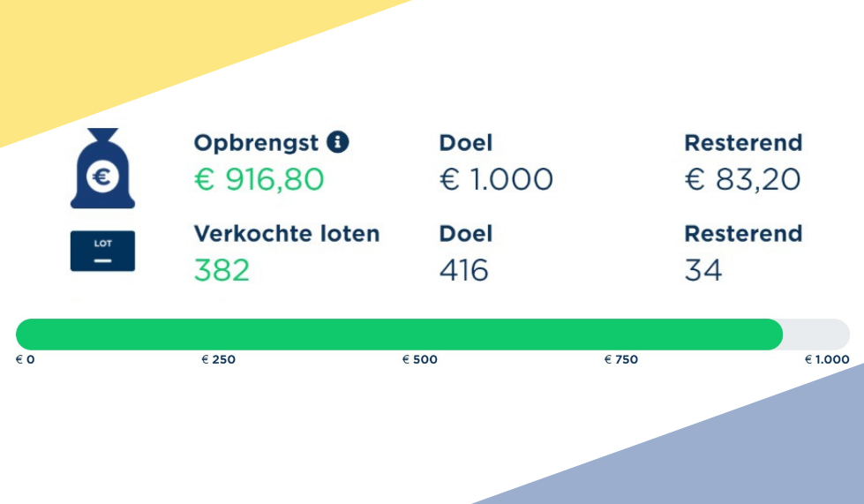The width and height of the screenshot is (864, 504).
Task: Click the € 0 label under the progress bar
Action: click(26, 360)
